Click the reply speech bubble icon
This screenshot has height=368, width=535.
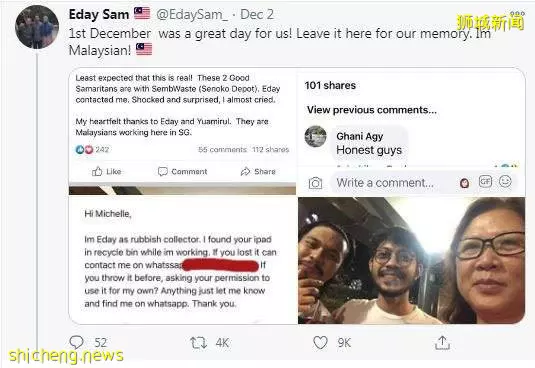76,342
